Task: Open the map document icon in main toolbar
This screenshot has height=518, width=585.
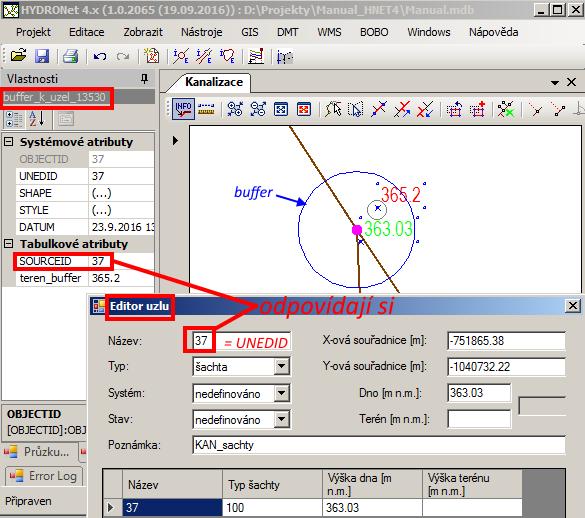Action: pyautogui.click(x=152, y=56)
